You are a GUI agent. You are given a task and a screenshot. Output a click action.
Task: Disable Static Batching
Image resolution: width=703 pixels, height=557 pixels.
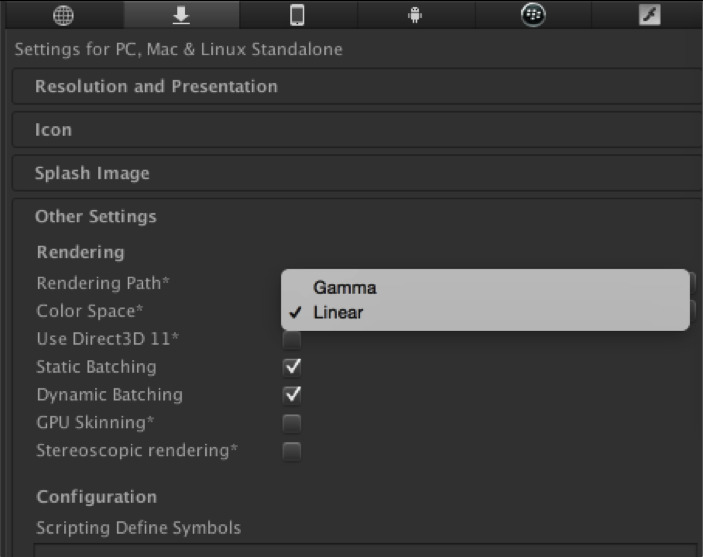pos(292,367)
